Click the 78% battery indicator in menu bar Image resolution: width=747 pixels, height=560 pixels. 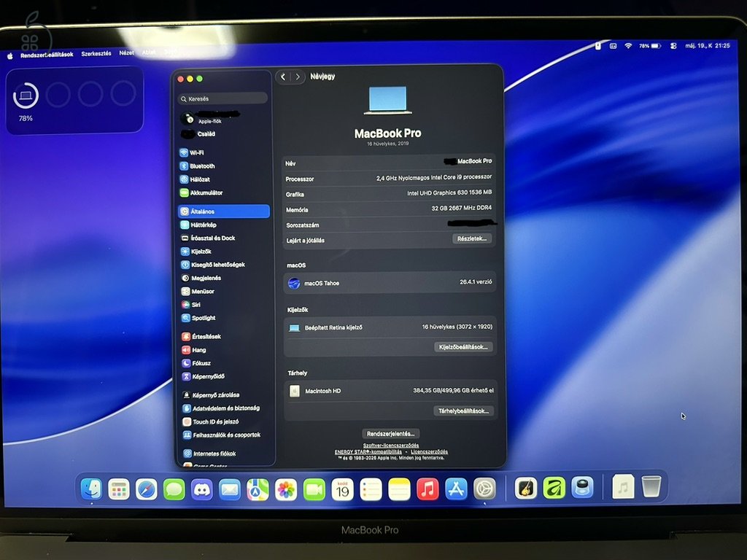tap(650, 46)
